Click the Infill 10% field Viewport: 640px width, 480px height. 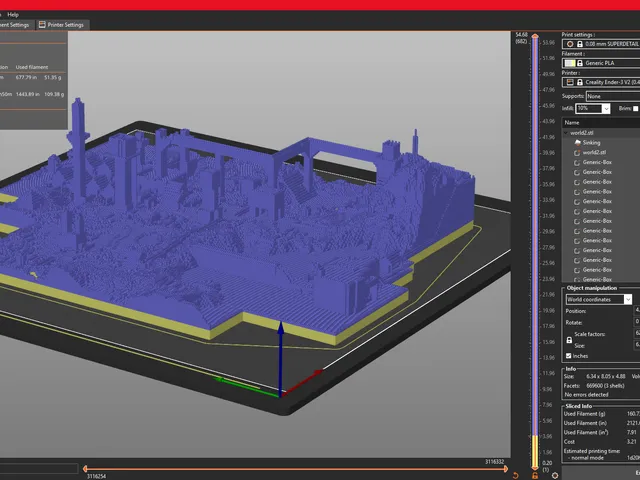[x=589, y=109]
